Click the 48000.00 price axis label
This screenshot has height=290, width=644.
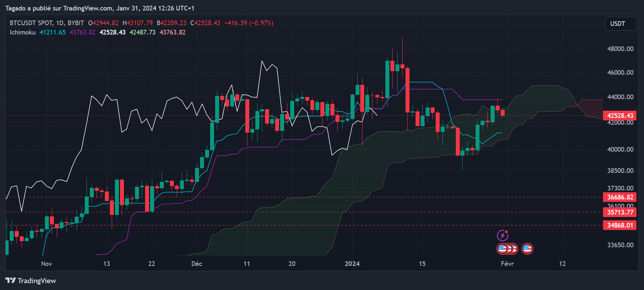(620, 49)
